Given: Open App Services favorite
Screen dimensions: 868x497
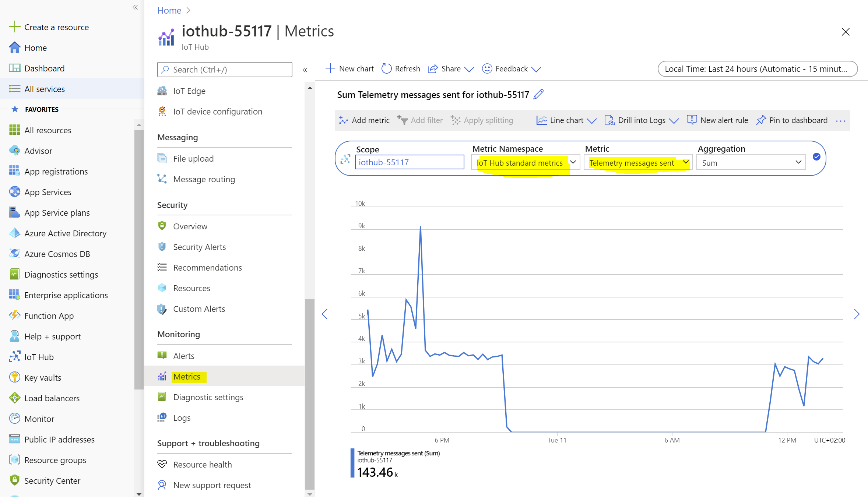Looking at the screenshot, I should (48, 192).
